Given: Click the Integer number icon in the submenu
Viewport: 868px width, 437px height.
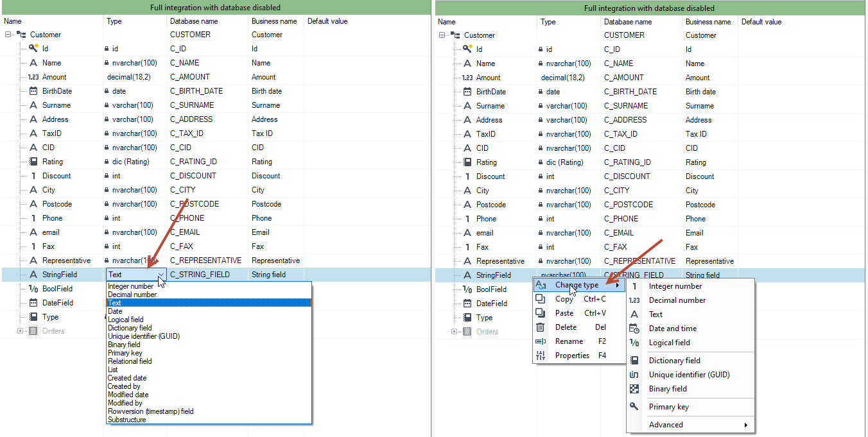Looking at the screenshot, I should (634, 286).
